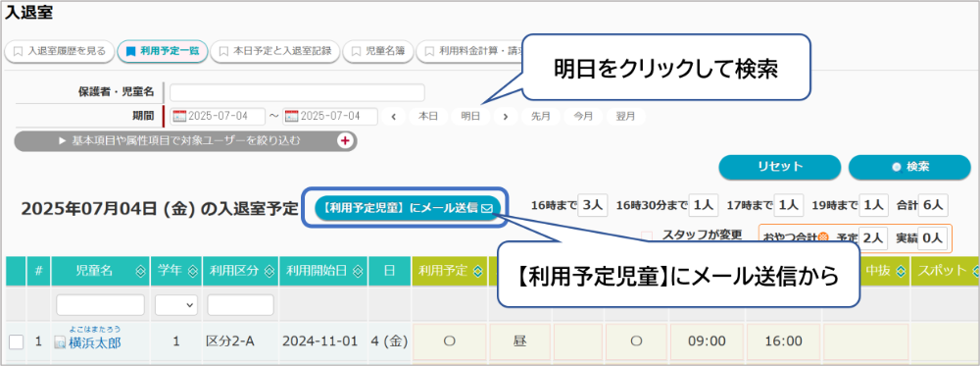The image size is (980, 366).
Task: Expand 基本項目や属性項目で対象ユーザーを絞り込む
Action: [185, 141]
